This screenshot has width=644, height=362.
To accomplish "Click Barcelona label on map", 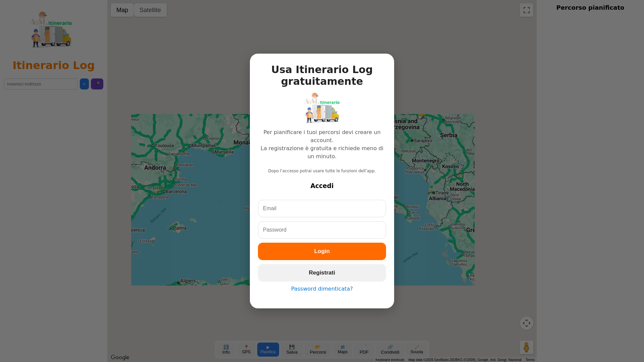I will point(176,192).
